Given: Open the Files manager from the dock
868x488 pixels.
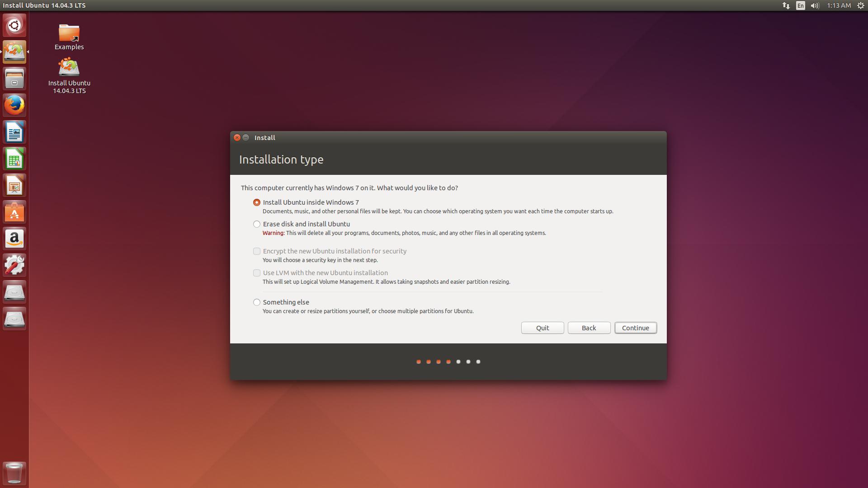Looking at the screenshot, I should (14, 79).
